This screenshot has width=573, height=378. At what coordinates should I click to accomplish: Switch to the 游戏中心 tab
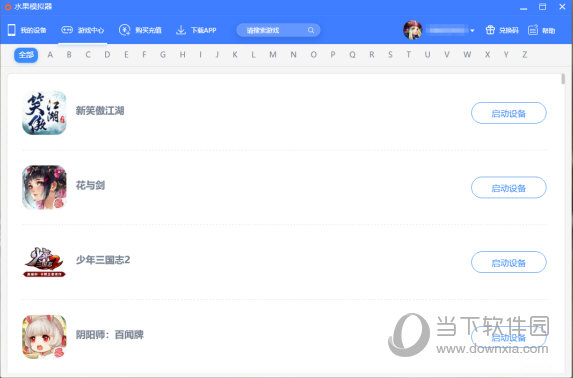tap(83, 30)
